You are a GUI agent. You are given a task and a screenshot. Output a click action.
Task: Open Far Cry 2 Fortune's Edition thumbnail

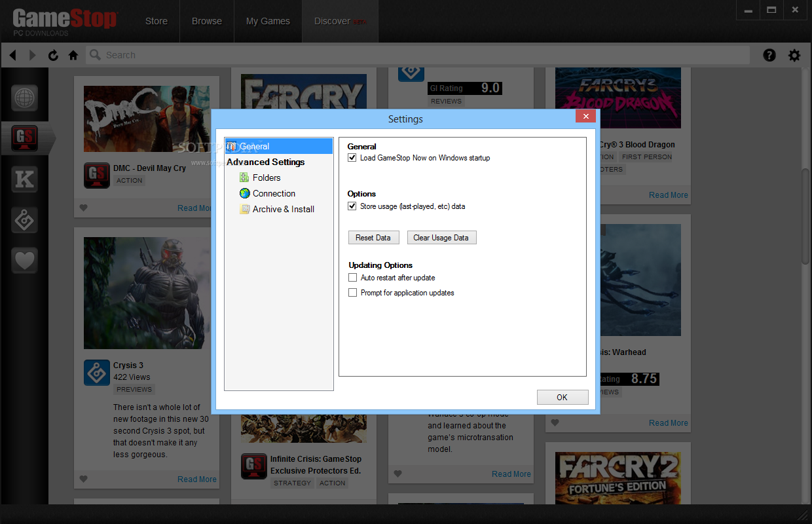[x=618, y=478]
